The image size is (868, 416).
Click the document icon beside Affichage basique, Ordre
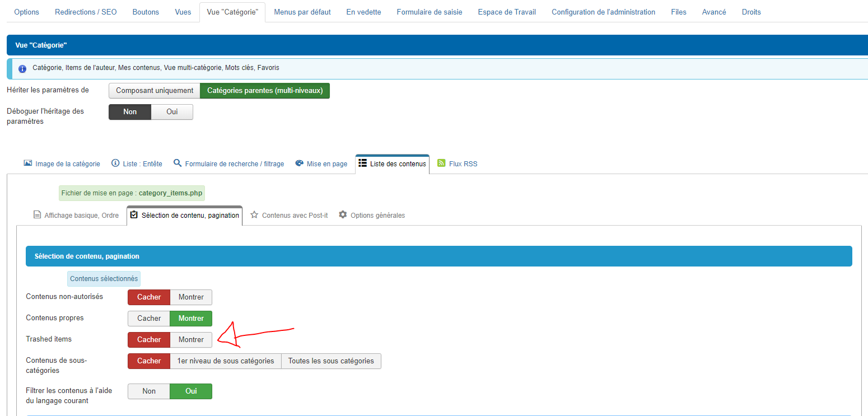(37, 214)
